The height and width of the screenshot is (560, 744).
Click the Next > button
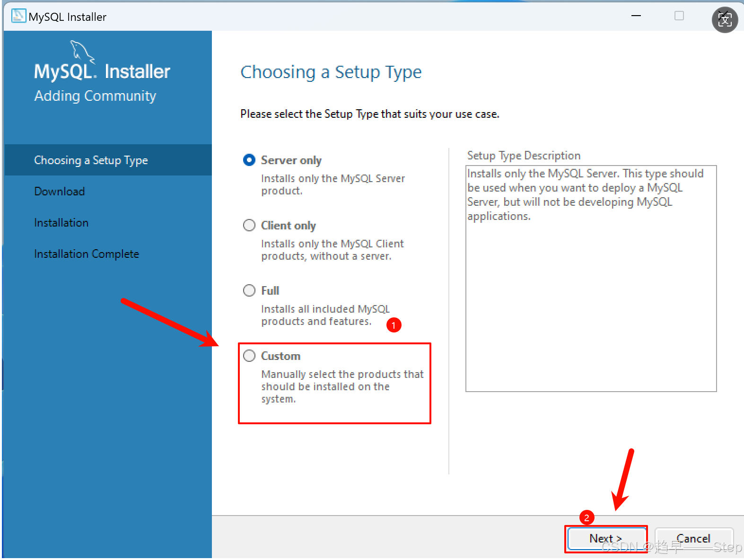[606, 539]
